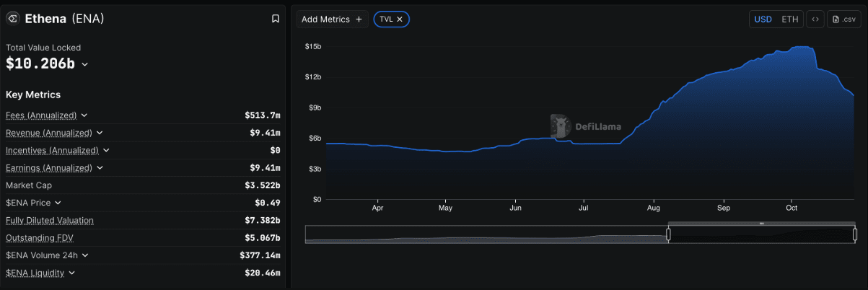
Task: Expand the Total Value Locked breakdown chevron
Action: (x=84, y=64)
